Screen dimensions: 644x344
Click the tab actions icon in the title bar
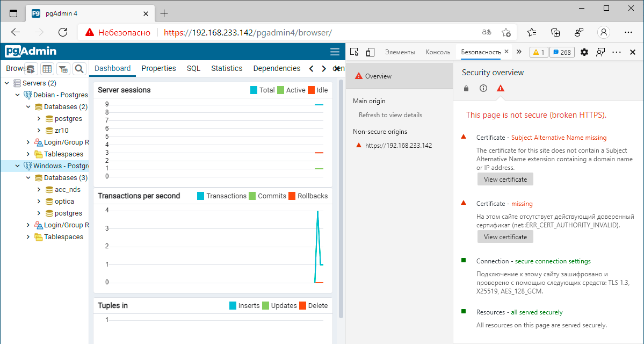[13, 13]
